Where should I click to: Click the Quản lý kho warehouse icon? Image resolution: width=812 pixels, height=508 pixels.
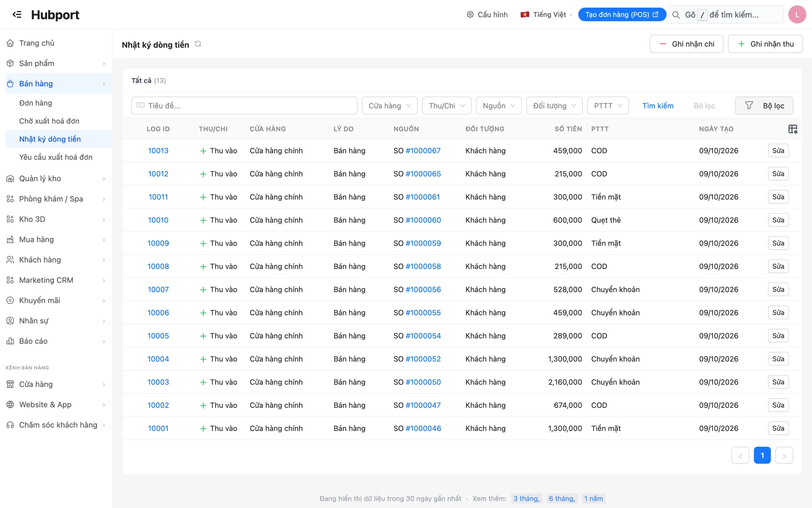tap(10, 179)
